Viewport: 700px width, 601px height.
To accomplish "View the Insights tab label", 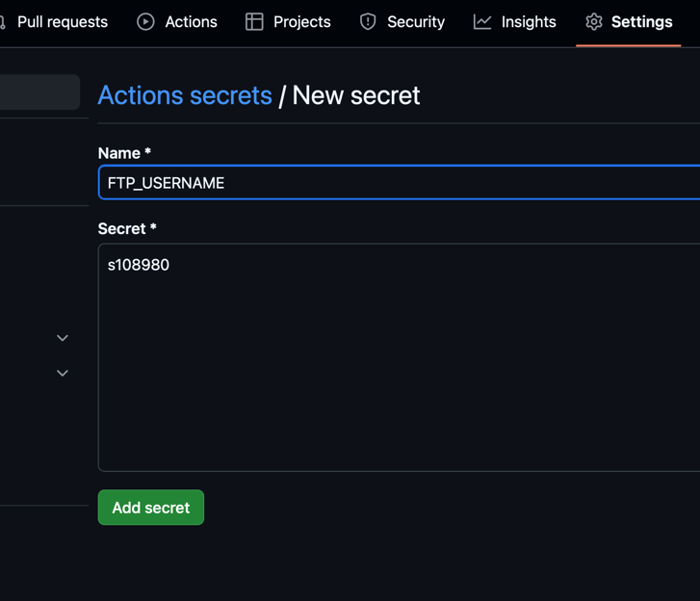I will [529, 21].
